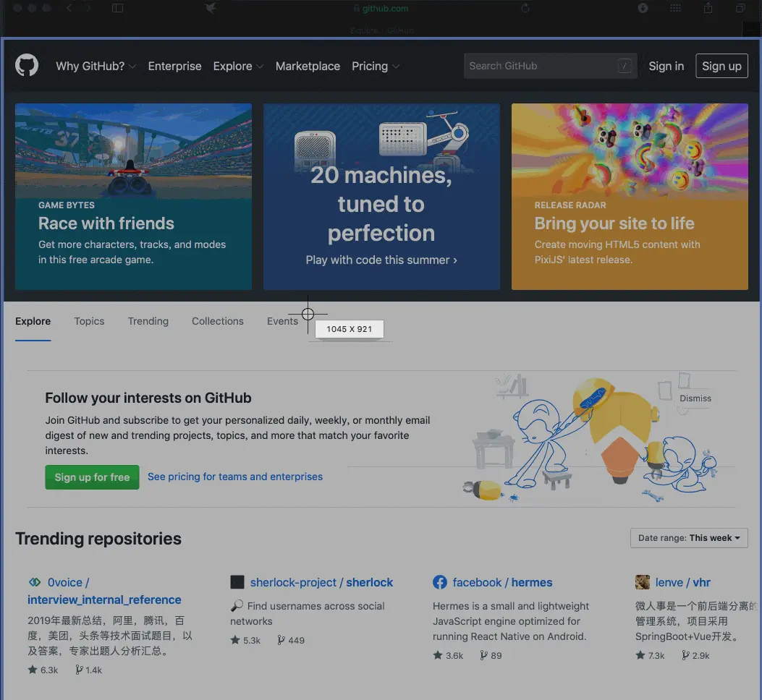
Task: Focus the Search GitHub field
Action: (550, 66)
